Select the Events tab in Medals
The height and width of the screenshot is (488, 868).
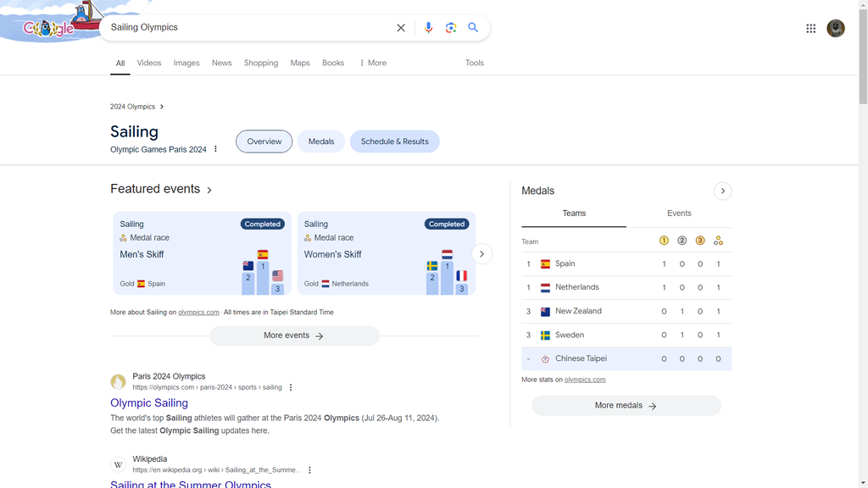pos(679,213)
